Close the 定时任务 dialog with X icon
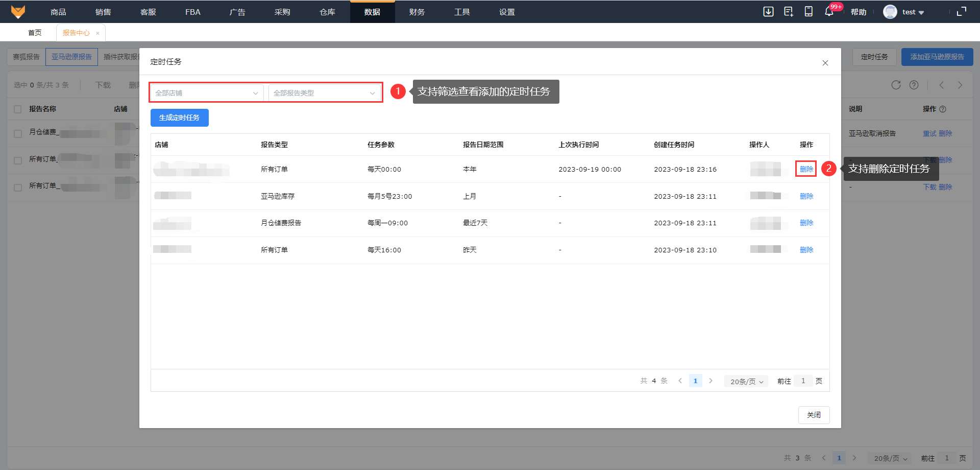The image size is (980, 470). tap(825, 63)
